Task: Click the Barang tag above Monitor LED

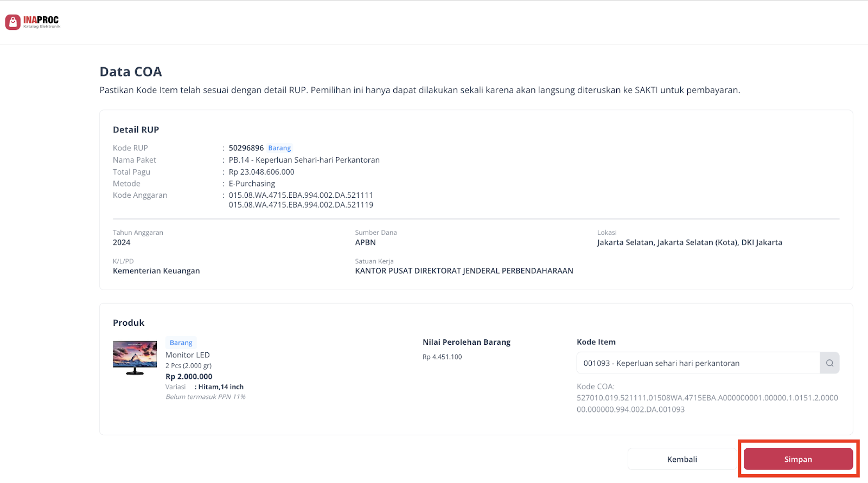Action: [181, 343]
